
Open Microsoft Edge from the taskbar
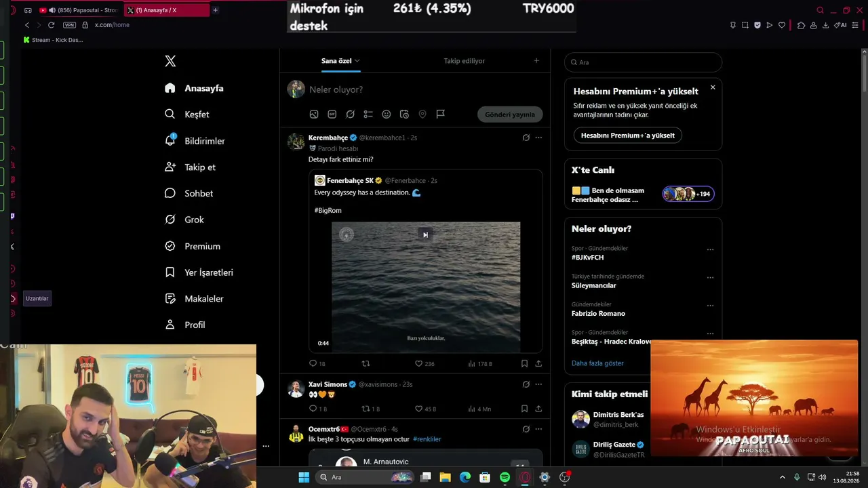point(465,477)
